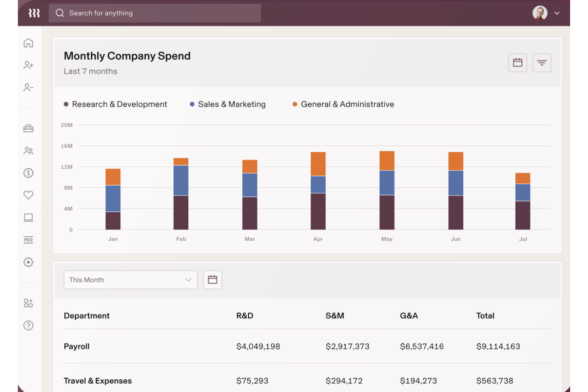Open the briefcase jobs section in sidebar
This screenshot has height=392, width=588.
[x=28, y=128]
